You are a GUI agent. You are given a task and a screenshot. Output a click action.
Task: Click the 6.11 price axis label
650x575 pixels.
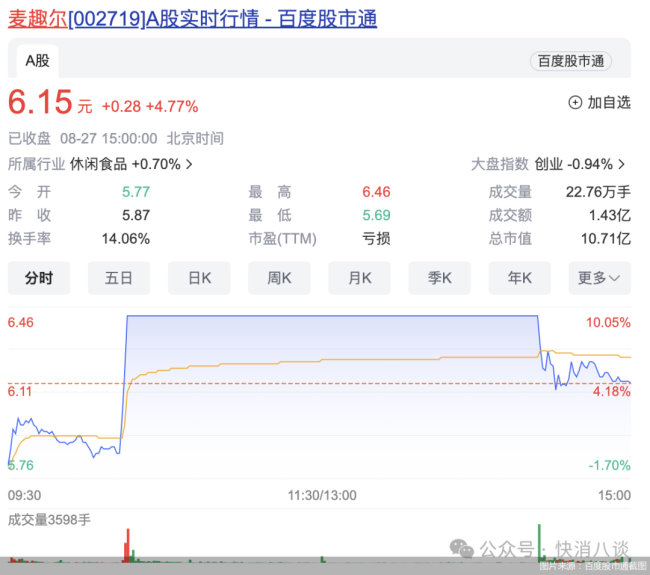coord(20,391)
